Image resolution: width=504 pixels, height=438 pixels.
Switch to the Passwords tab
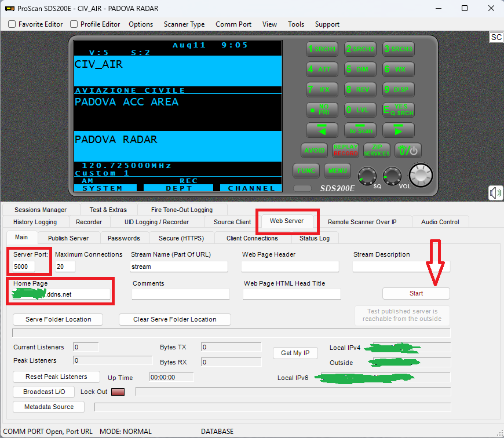(124, 238)
